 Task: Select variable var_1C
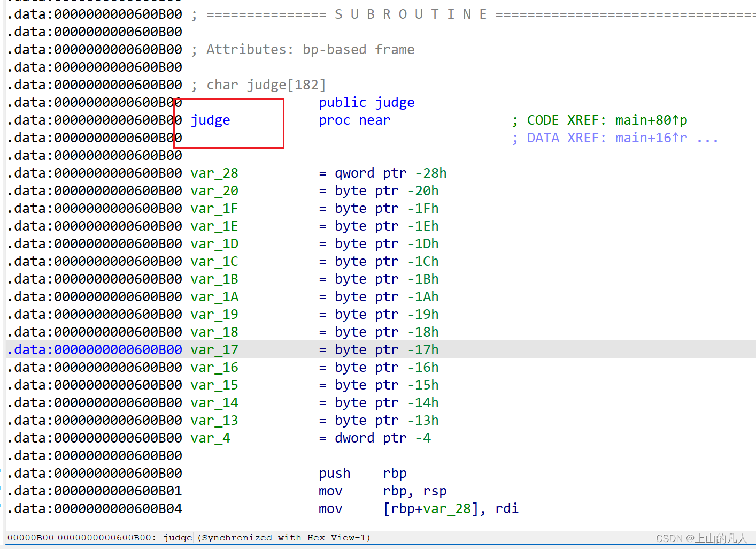(x=214, y=262)
